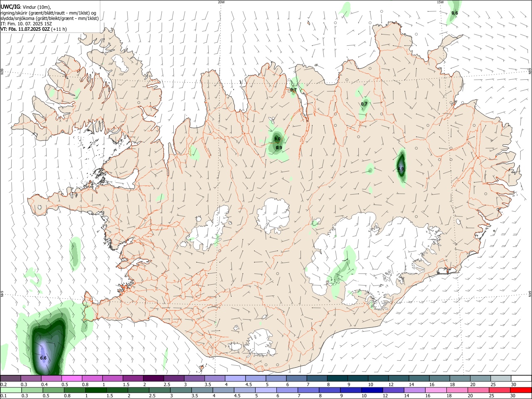The width and height of the screenshot is (532, 399).
Task: Click the UWC/IG title text
Action: 10,6
